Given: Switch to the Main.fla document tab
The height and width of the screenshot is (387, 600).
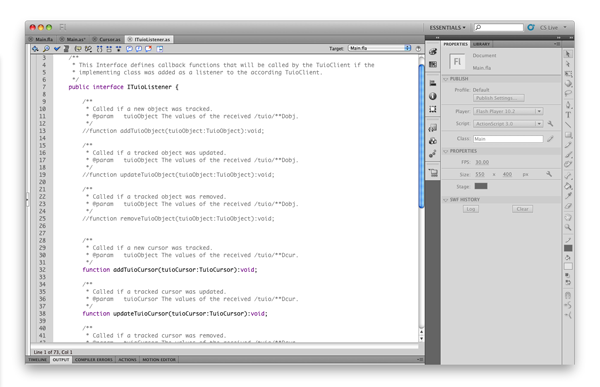Looking at the screenshot, I should pyautogui.click(x=41, y=39).
